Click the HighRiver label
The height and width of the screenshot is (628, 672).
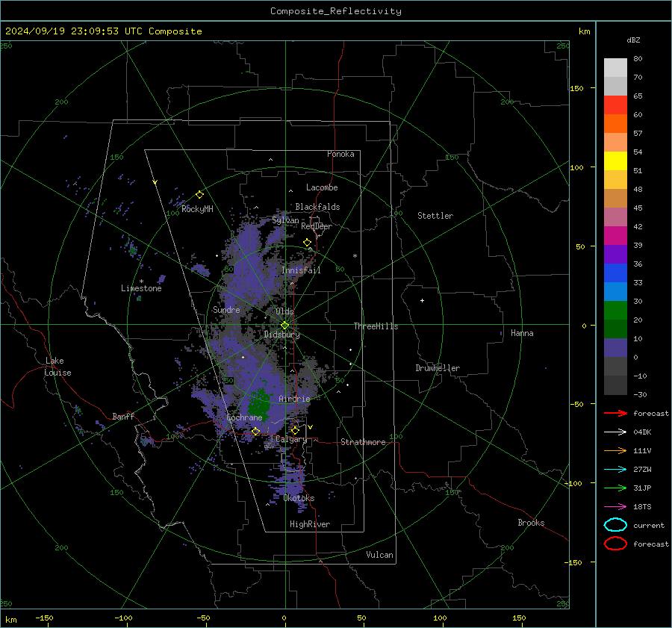310,524
